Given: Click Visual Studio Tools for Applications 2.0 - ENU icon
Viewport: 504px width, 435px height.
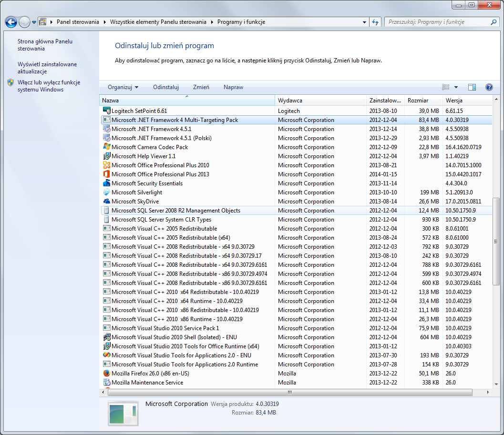Looking at the screenshot, I should pos(107,355).
